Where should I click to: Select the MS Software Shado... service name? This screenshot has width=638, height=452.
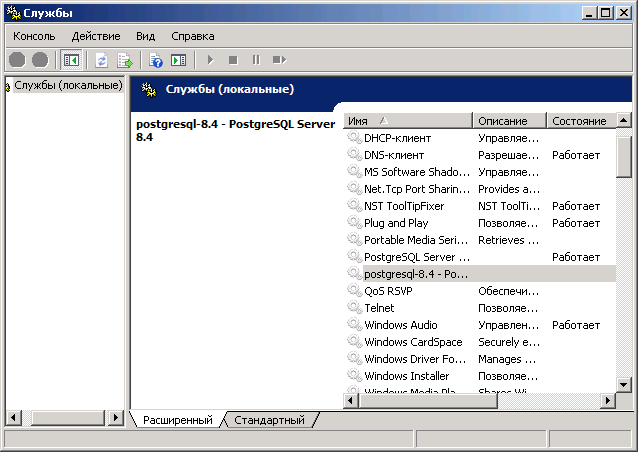pyautogui.click(x=417, y=172)
